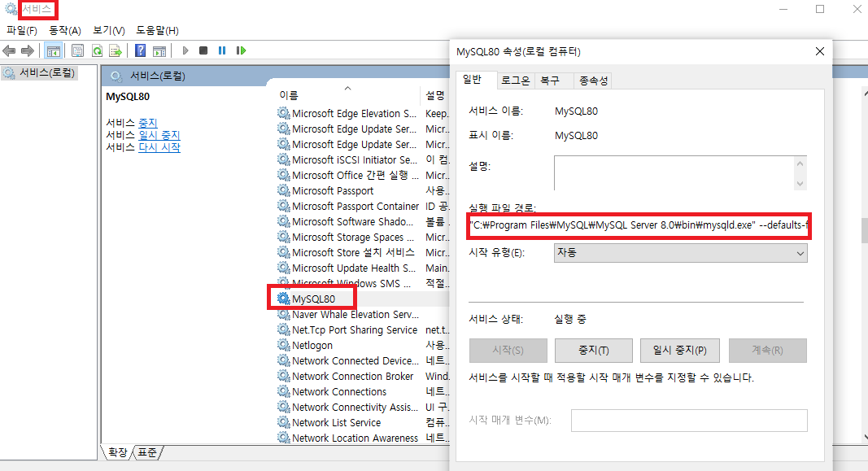Switch to the 종속성 tab
Image resolution: width=868 pixels, height=471 pixels.
593,81
